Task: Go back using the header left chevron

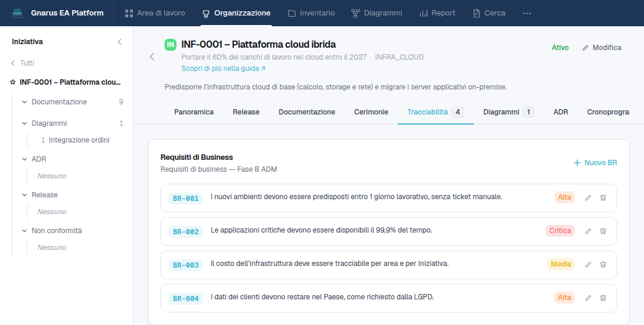Action: click(x=152, y=57)
